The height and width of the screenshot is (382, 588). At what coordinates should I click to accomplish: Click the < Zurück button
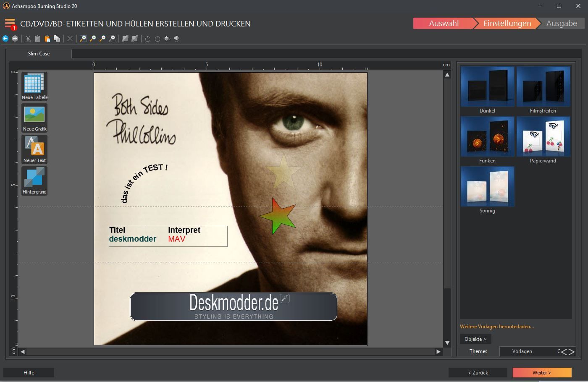pyautogui.click(x=478, y=373)
